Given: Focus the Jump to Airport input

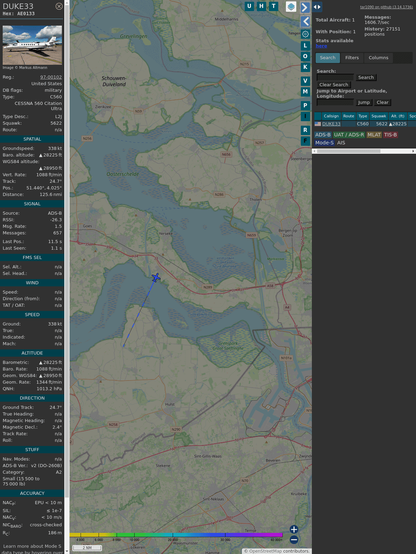Looking at the screenshot, I should coord(335,102).
